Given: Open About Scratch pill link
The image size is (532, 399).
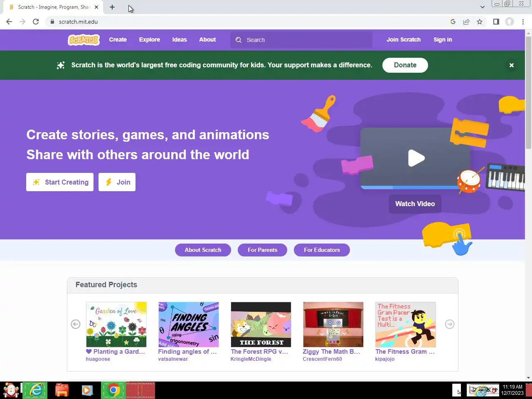Looking at the screenshot, I should click(203, 250).
